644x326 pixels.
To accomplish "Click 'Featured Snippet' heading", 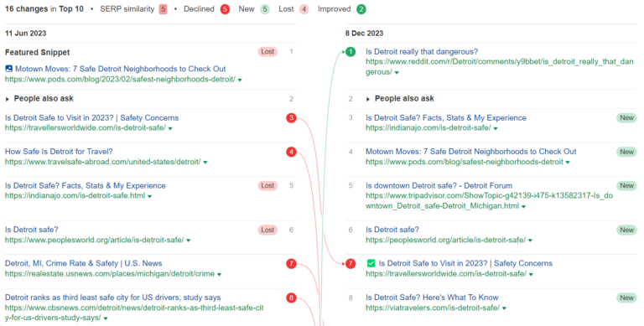I will 38,53.
